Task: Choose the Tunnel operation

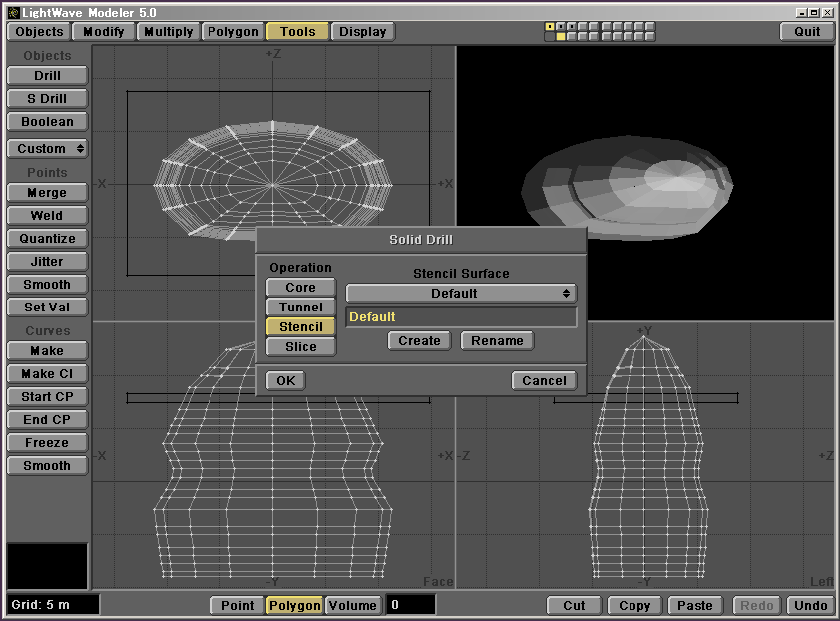Action: coord(300,308)
